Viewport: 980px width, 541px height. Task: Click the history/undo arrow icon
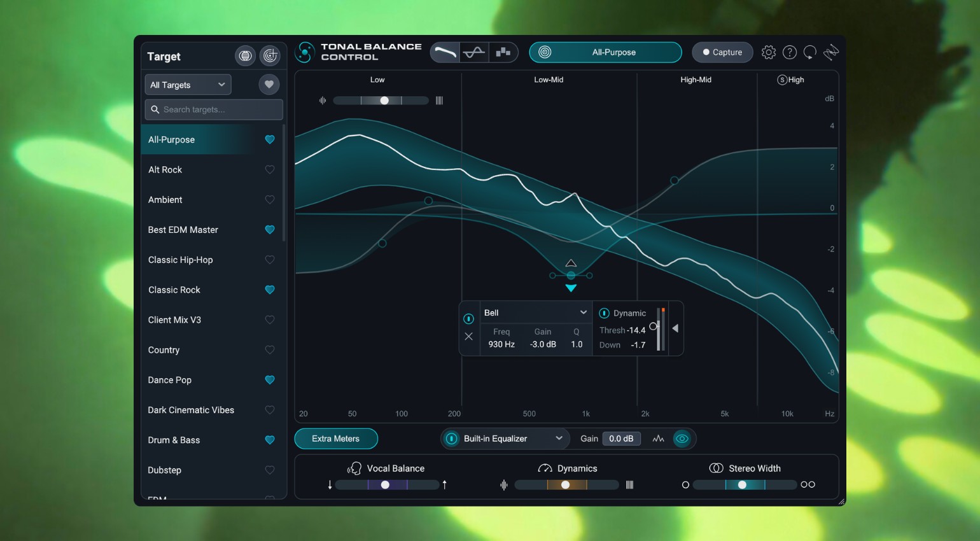point(810,52)
